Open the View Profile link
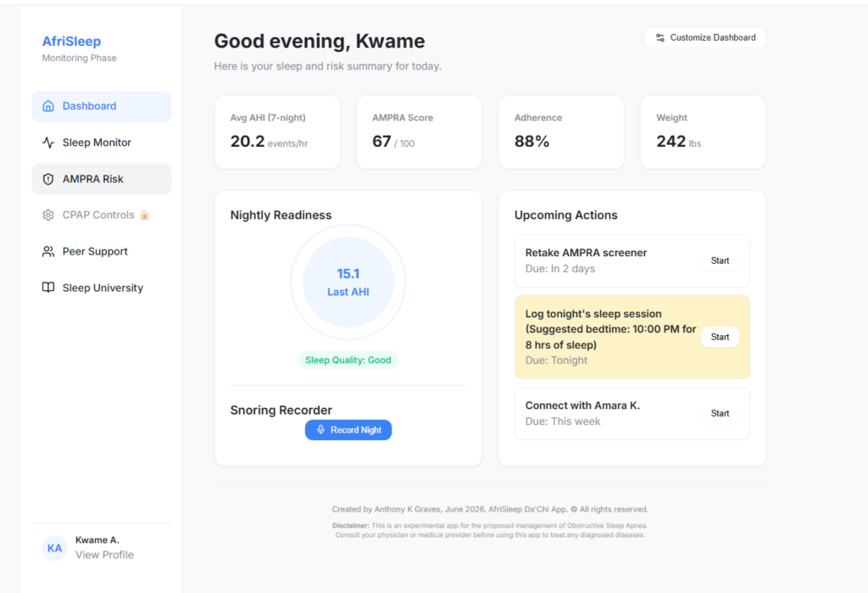This screenshot has height=593, width=868. (104, 555)
